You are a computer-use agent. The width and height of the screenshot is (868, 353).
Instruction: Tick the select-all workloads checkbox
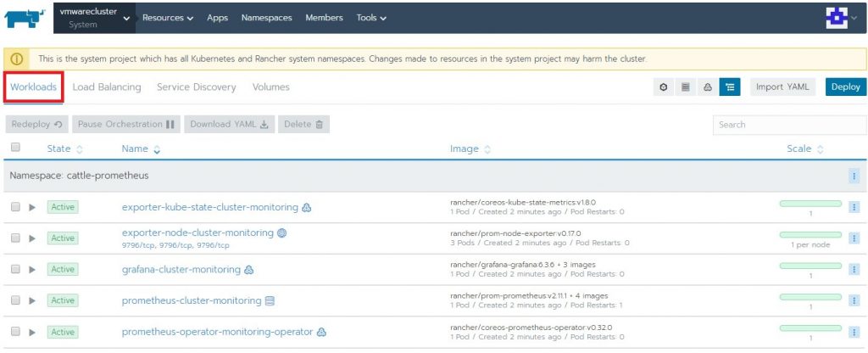click(15, 148)
